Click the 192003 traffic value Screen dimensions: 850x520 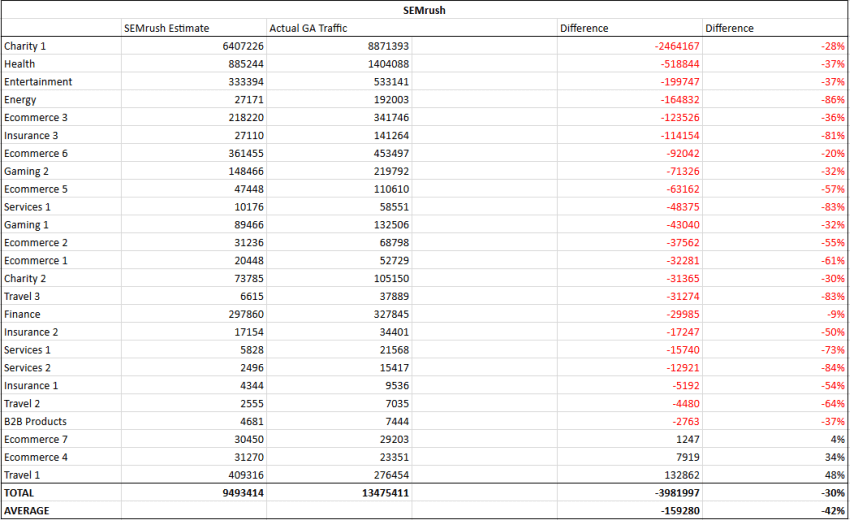click(339, 100)
